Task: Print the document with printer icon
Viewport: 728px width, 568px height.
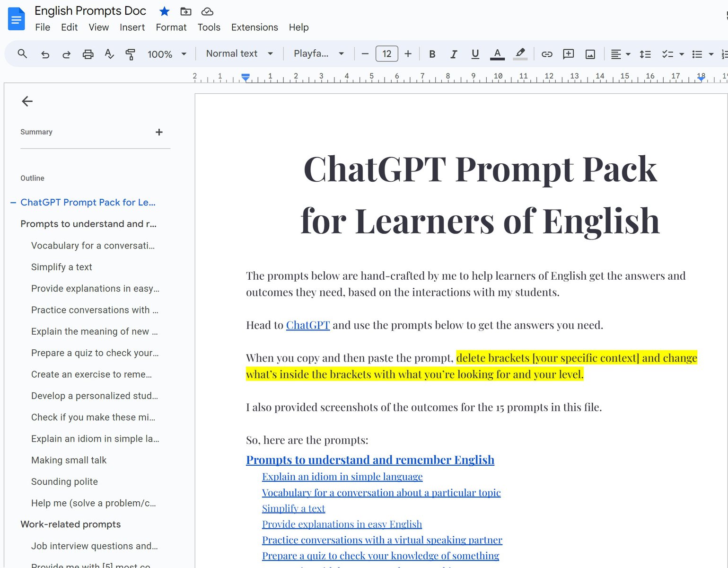Action: pos(88,54)
